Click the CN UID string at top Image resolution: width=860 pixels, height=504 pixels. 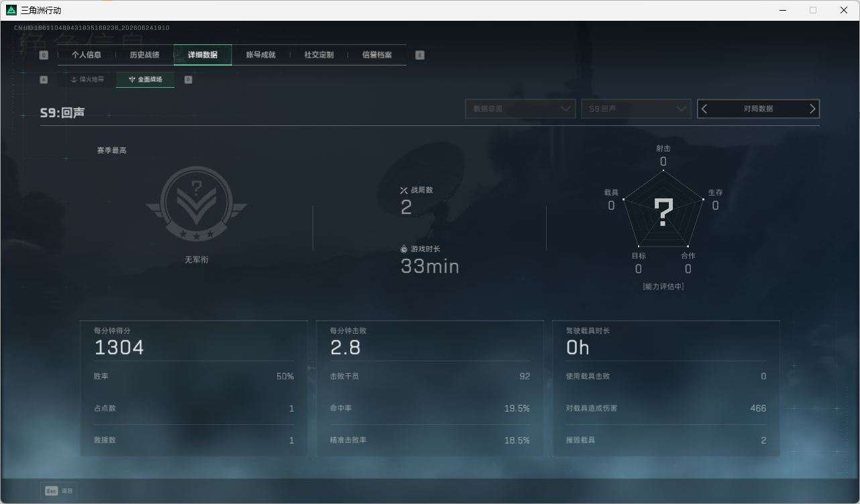pyautogui.click(x=92, y=28)
